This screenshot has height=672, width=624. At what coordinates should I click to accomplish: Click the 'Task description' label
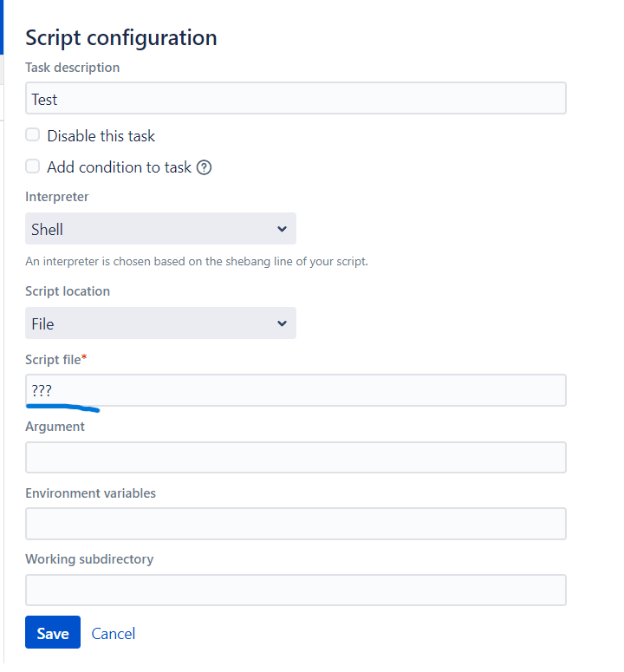pyautogui.click(x=73, y=68)
